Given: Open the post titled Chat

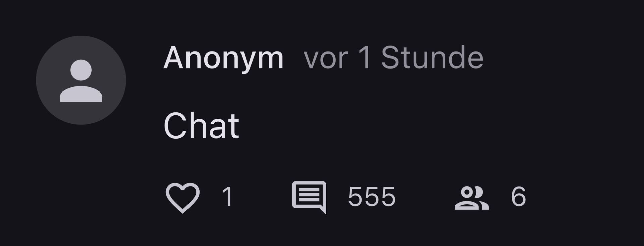Looking at the screenshot, I should tap(201, 126).
